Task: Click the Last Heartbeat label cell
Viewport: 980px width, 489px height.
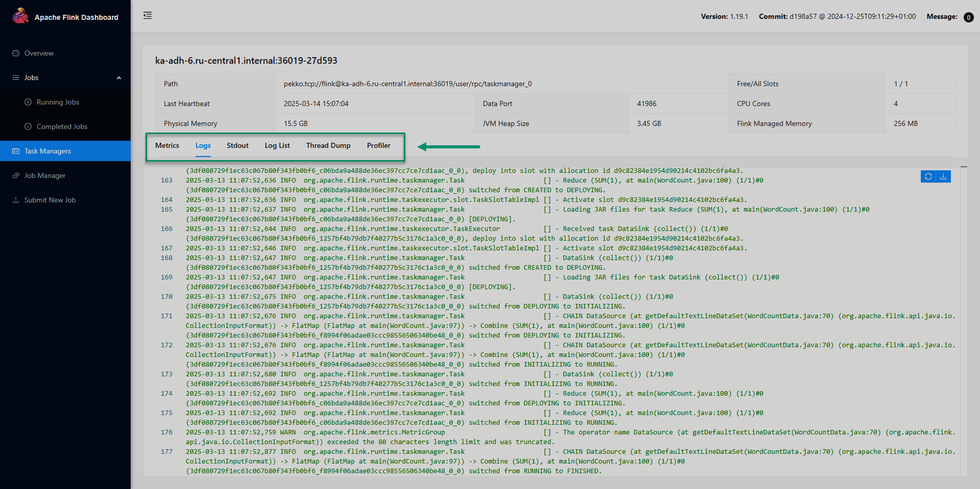Action: [215, 104]
